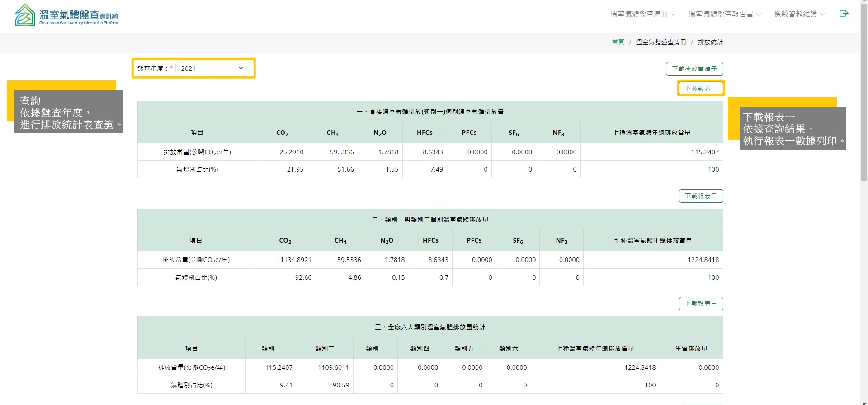Screen dimensions: 868x405
Task: Click the 類別二 column header in table three
Action: pos(325,348)
